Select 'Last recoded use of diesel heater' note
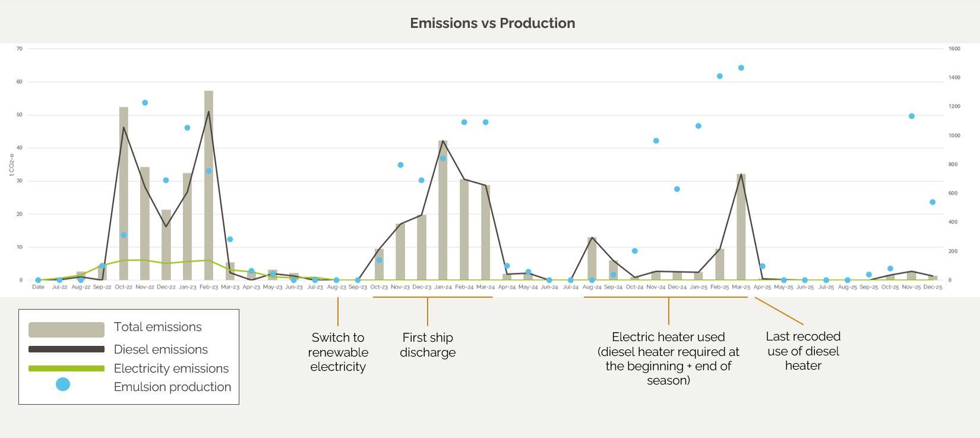980x438 pixels. point(803,351)
